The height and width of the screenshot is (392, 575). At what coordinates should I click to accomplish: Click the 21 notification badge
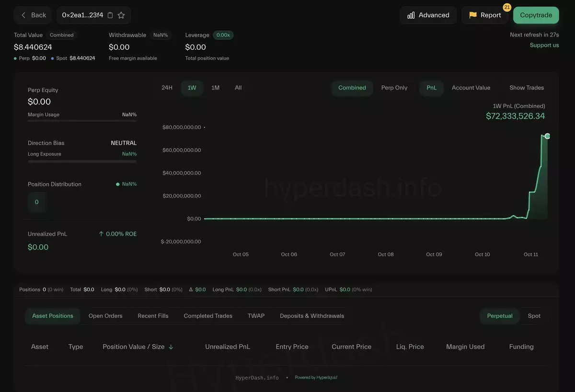click(x=506, y=7)
